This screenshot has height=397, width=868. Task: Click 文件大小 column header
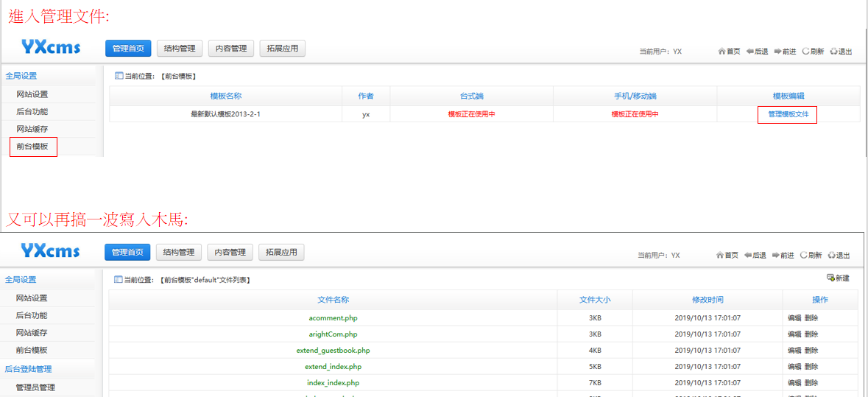click(595, 300)
